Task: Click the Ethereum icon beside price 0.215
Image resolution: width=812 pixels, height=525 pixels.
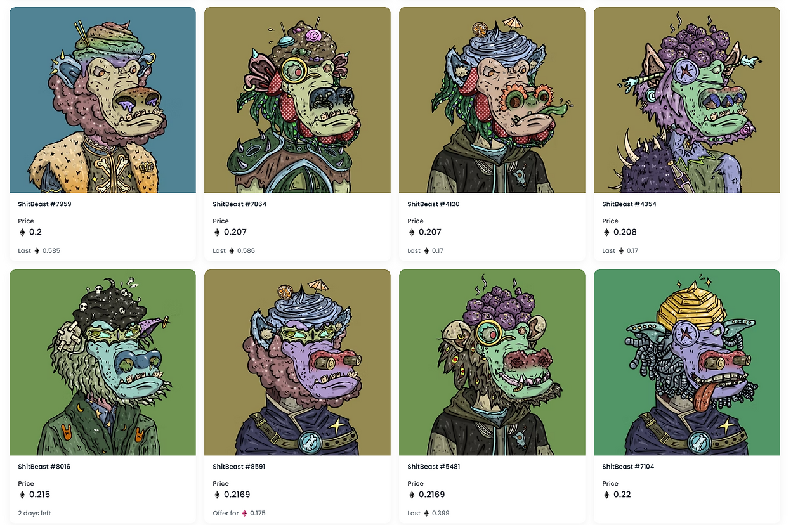Action: [x=22, y=495]
